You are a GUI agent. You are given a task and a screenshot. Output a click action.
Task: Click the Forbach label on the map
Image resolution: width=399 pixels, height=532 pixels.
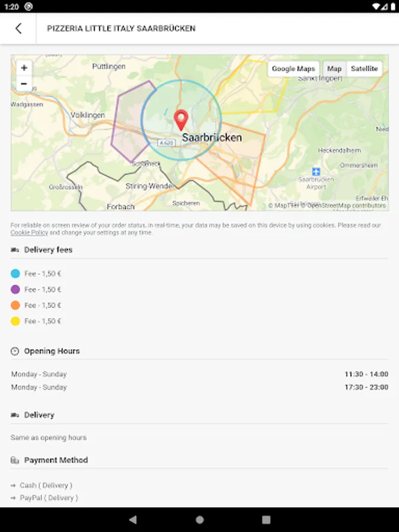coord(121,207)
